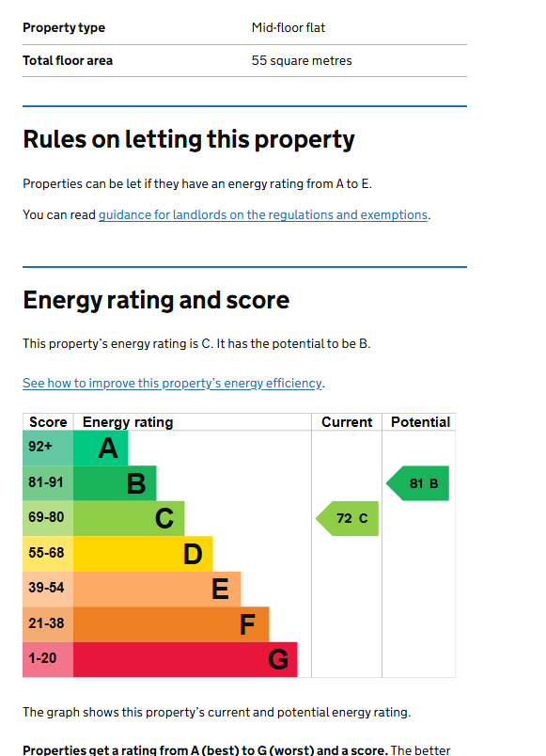Click the Rules on letting this property heading

tap(189, 140)
